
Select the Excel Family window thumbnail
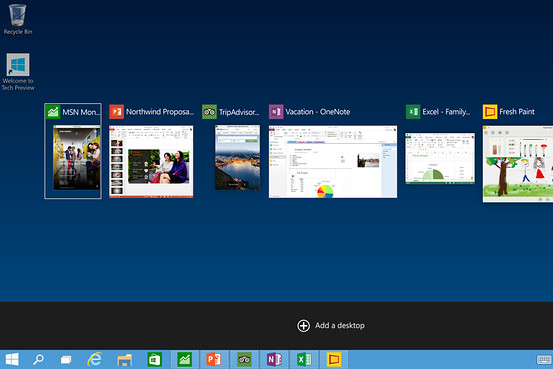pyautogui.click(x=440, y=158)
